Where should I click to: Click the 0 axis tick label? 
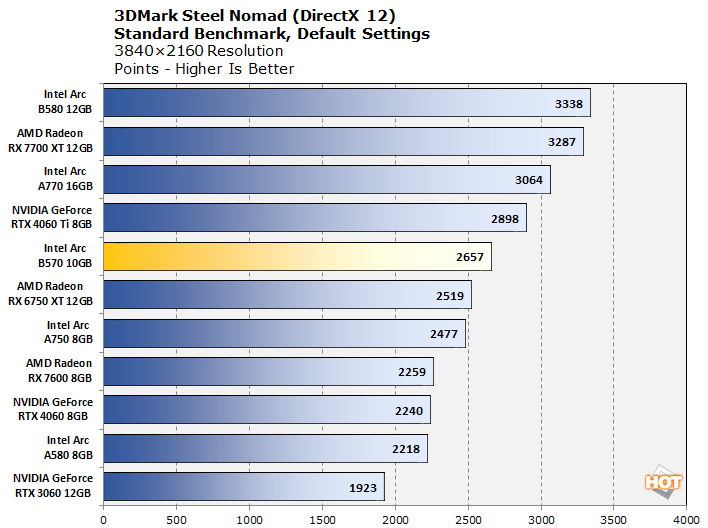point(103,520)
